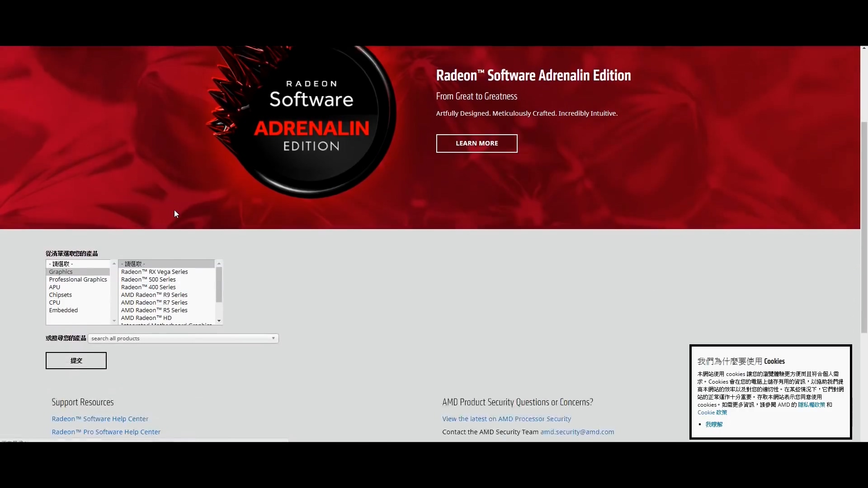This screenshot has width=868, height=488.
Task: Select the APU category
Action: point(54,287)
